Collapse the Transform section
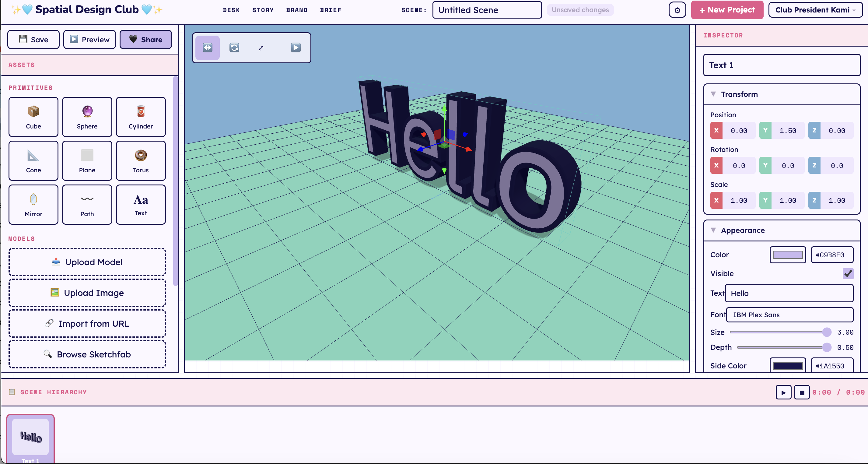 713,95
